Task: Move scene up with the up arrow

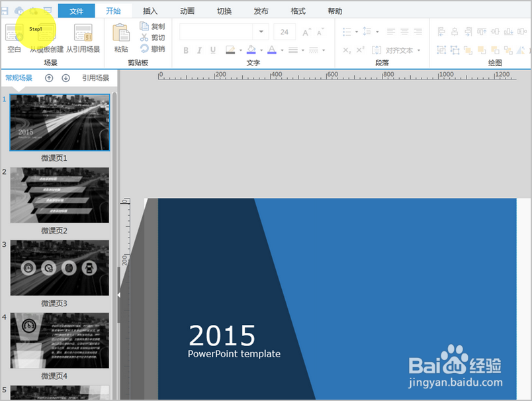Action: point(49,78)
